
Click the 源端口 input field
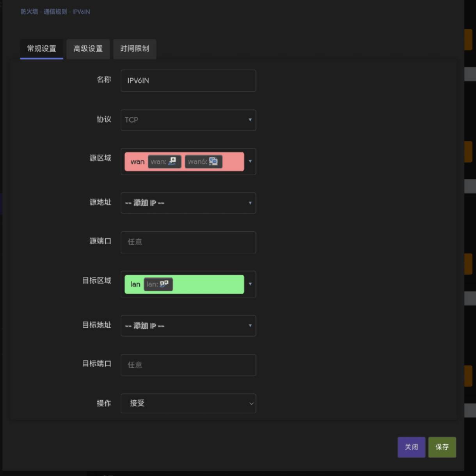coord(188,242)
